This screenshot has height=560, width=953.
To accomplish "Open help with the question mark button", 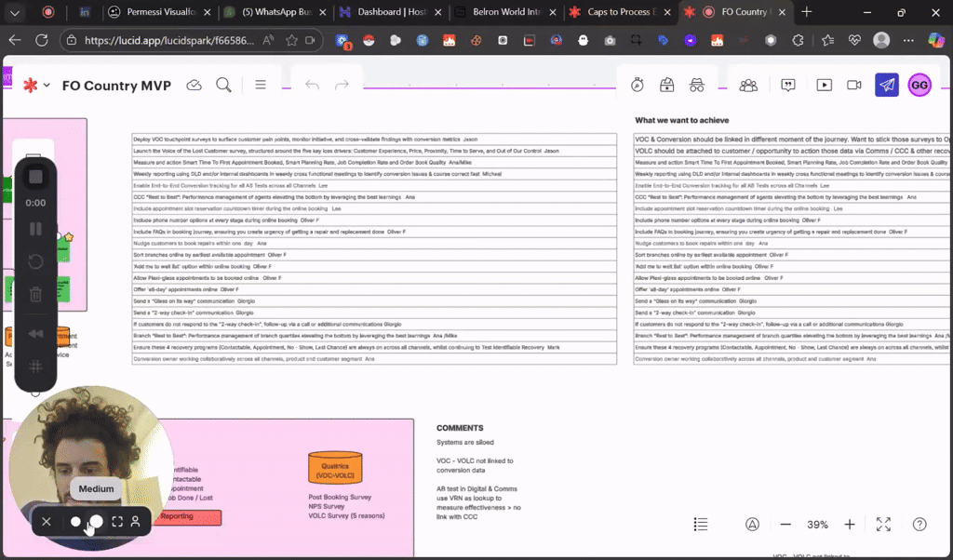I will click(x=919, y=524).
